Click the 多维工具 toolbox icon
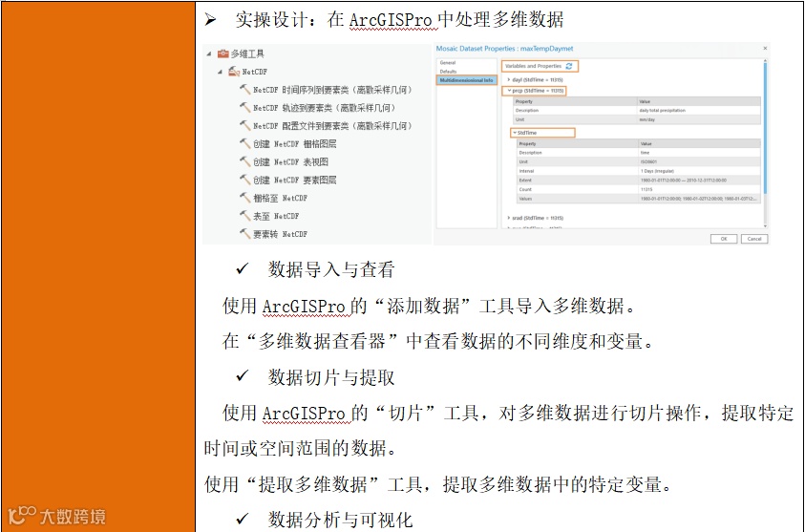The image size is (805, 532). [x=222, y=53]
